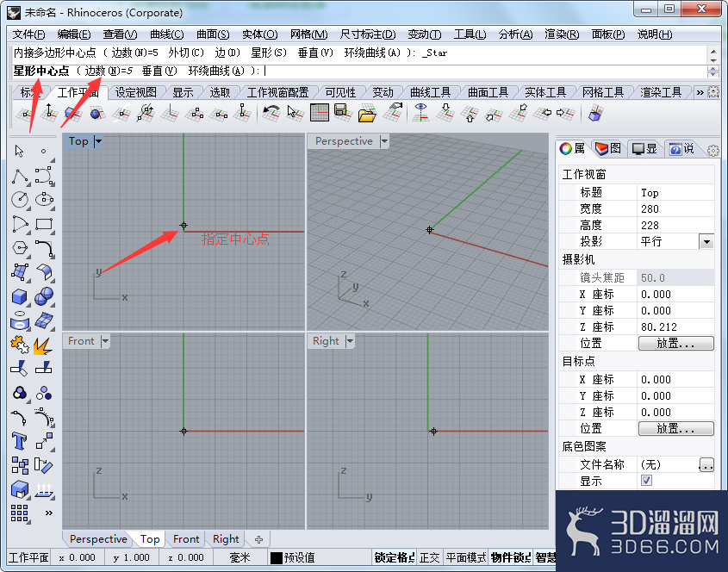Screen dimensions: 728x572
Task: Click the CPlane to object box icon
Action: tap(73, 114)
